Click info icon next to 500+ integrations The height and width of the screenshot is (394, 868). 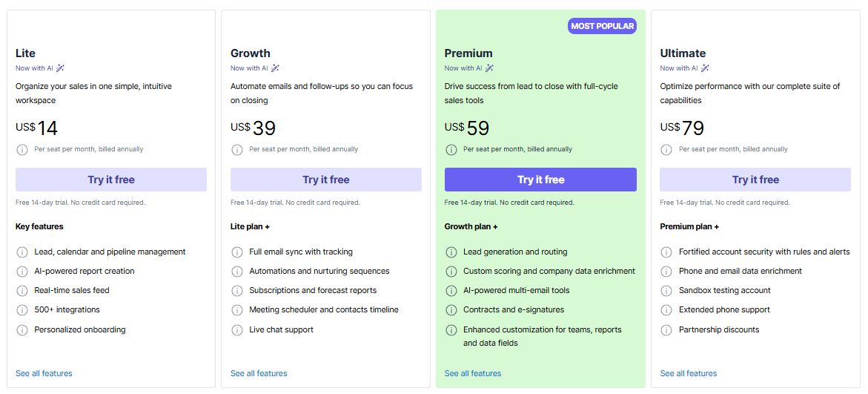(x=21, y=310)
